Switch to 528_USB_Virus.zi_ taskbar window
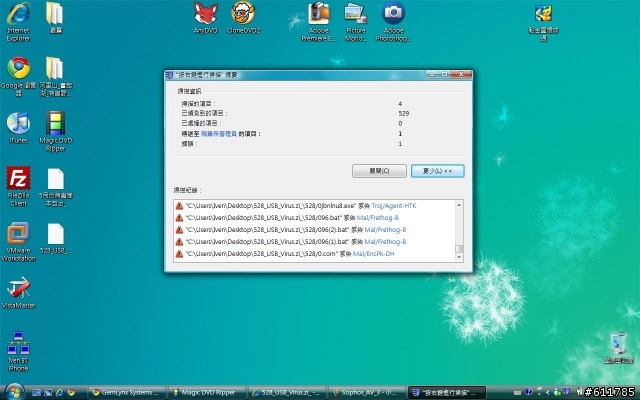Image resolution: width=640 pixels, height=400 pixels. point(287,393)
